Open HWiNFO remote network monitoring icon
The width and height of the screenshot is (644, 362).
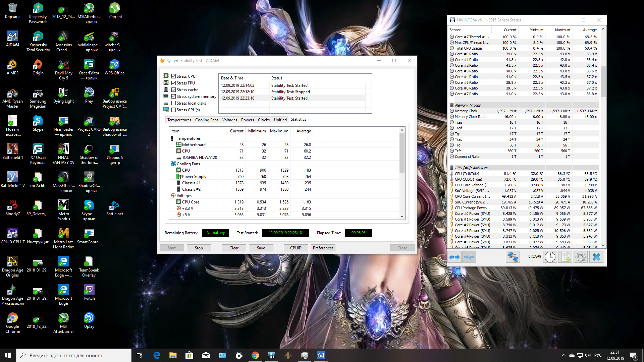coord(513,257)
